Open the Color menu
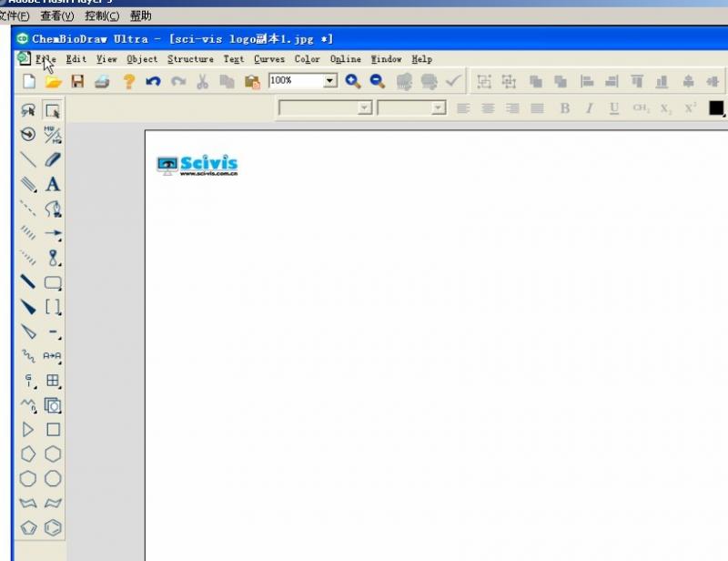 pyautogui.click(x=307, y=59)
